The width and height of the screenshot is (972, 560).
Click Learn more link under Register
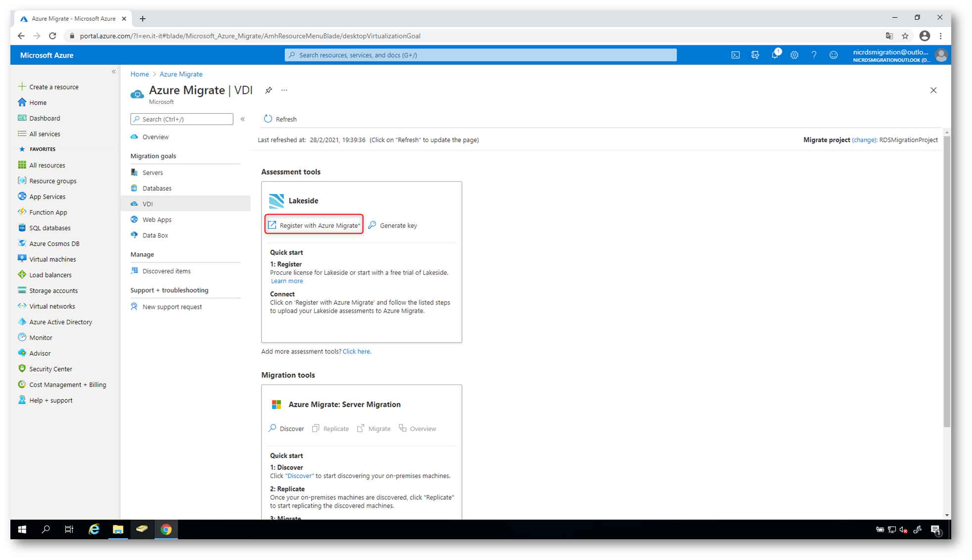click(287, 281)
